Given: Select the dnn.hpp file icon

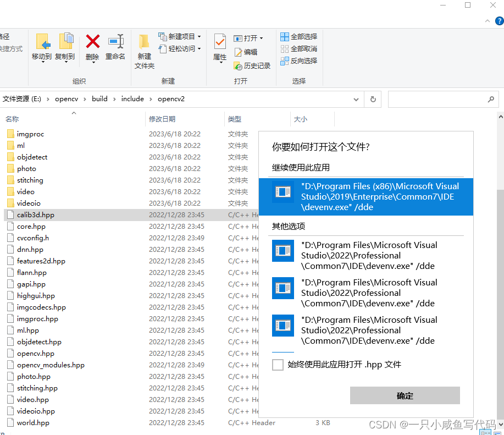Looking at the screenshot, I should coord(10,250).
